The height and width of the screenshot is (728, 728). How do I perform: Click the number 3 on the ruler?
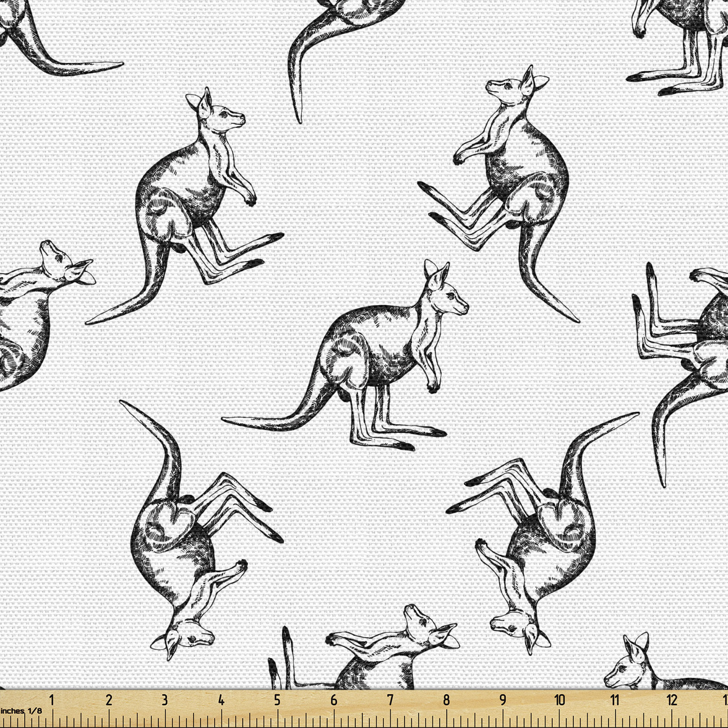(165, 700)
